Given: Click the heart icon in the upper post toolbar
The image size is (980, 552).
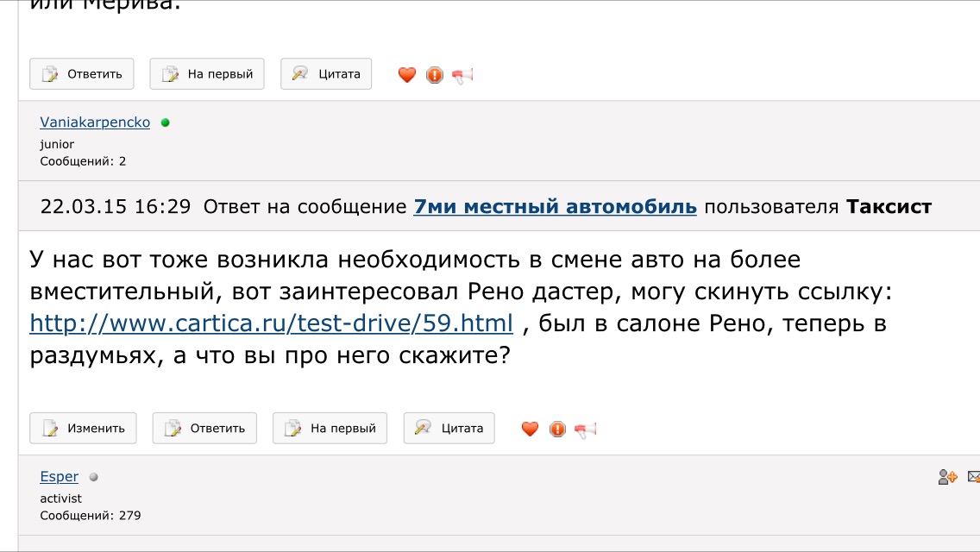Looking at the screenshot, I should (407, 75).
